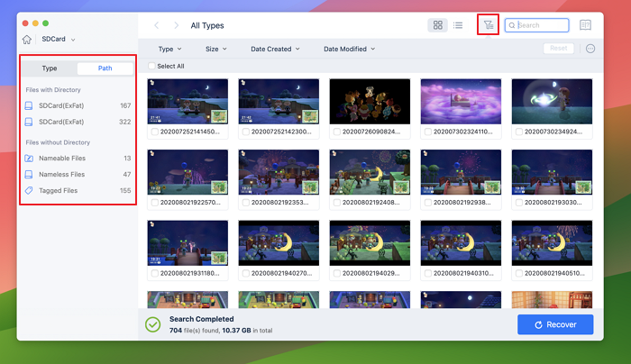631x364 pixels.
Task: Click the Recover button
Action: tap(555, 324)
